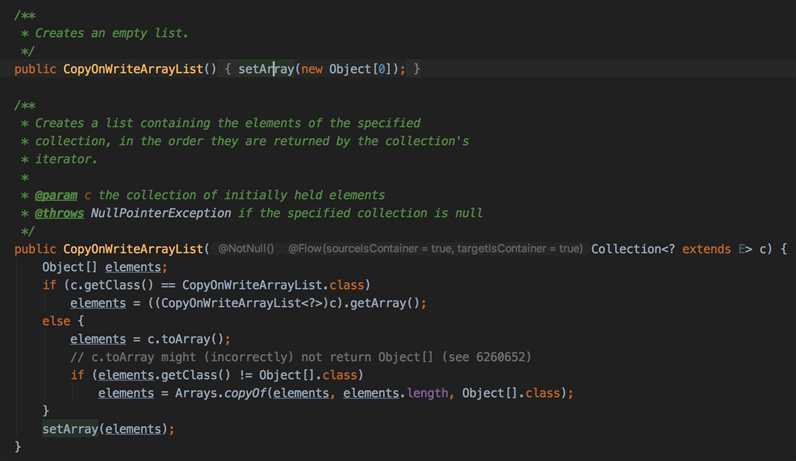Click 'CopyOnWriteArrayList.class' in the if condition

point(273,285)
